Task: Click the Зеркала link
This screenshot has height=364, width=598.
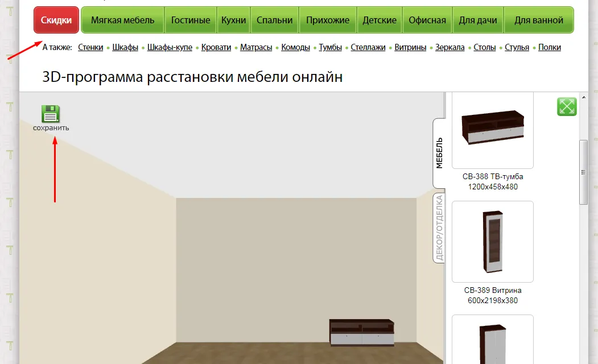Action: tap(449, 47)
